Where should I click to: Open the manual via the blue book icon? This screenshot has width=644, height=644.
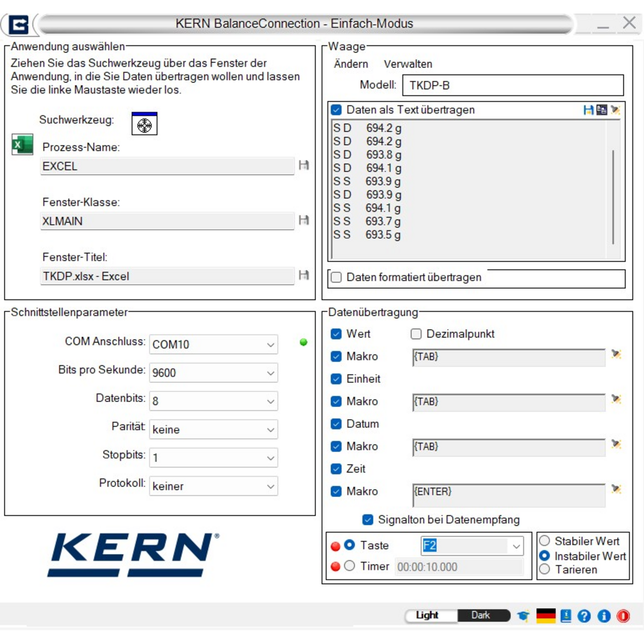click(567, 615)
